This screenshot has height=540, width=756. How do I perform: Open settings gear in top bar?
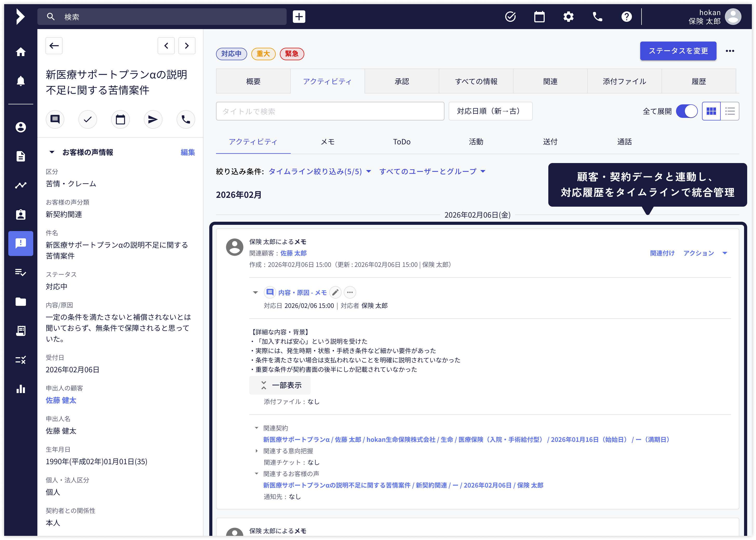(x=568, y=17)
